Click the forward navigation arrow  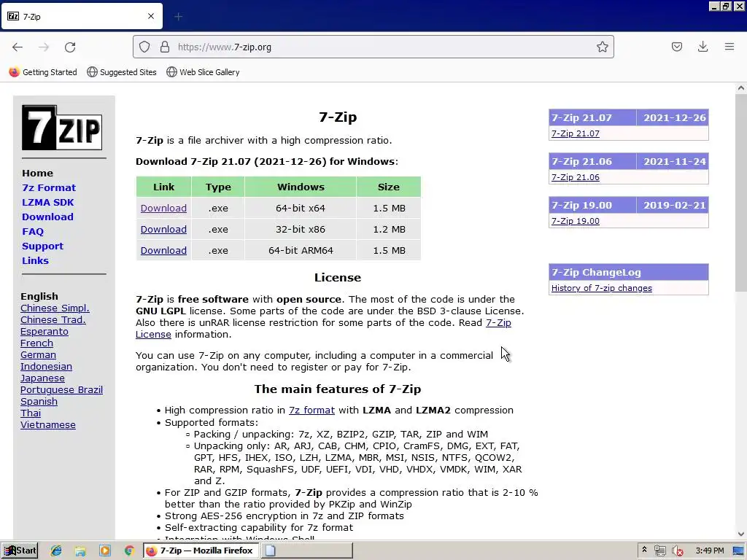tap(44, 47)
